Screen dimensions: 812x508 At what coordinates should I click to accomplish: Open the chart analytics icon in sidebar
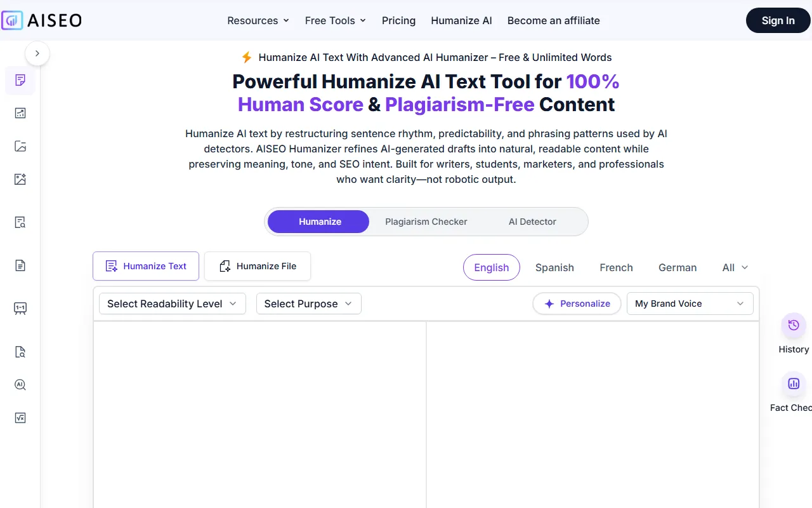[x=20, y=113]
